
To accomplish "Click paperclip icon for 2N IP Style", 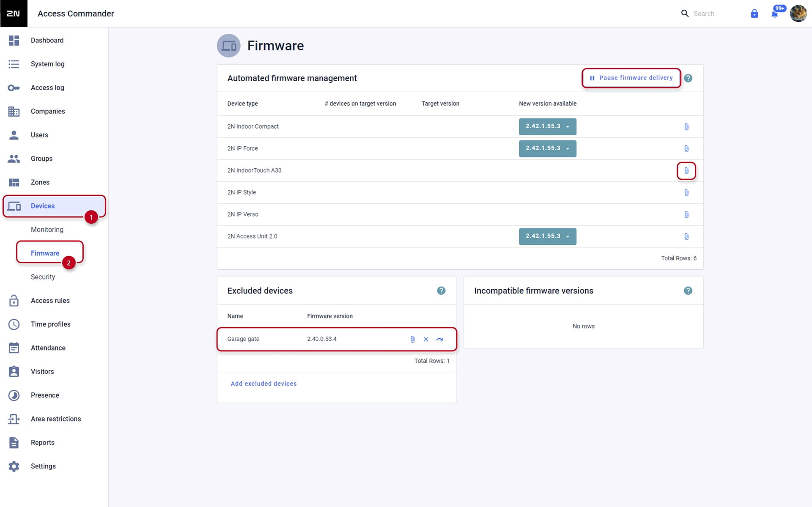I will click(x=686, y=193).
